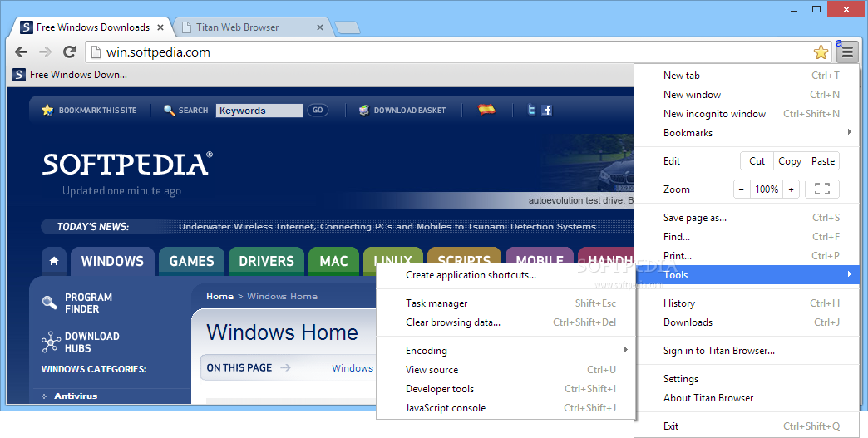Decrease zoom with minus button
The image size is (868, 438).
click(x=742, y=189)
